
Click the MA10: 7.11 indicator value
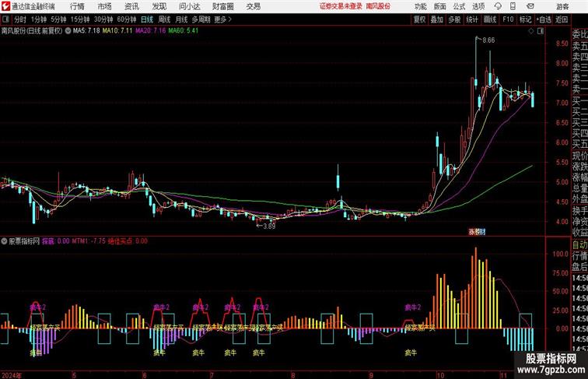117,31
